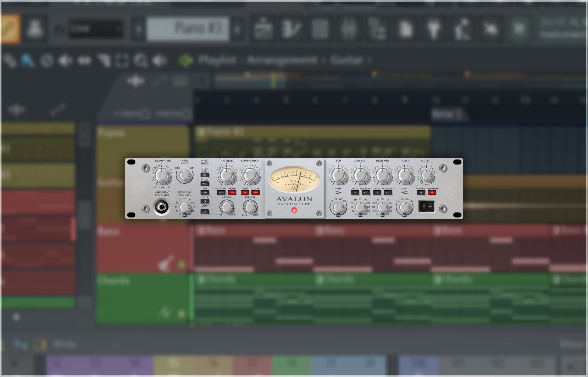Toggle the Low Mid Frequency X10 button
This screenshot has width=588, height=377.
366,192
